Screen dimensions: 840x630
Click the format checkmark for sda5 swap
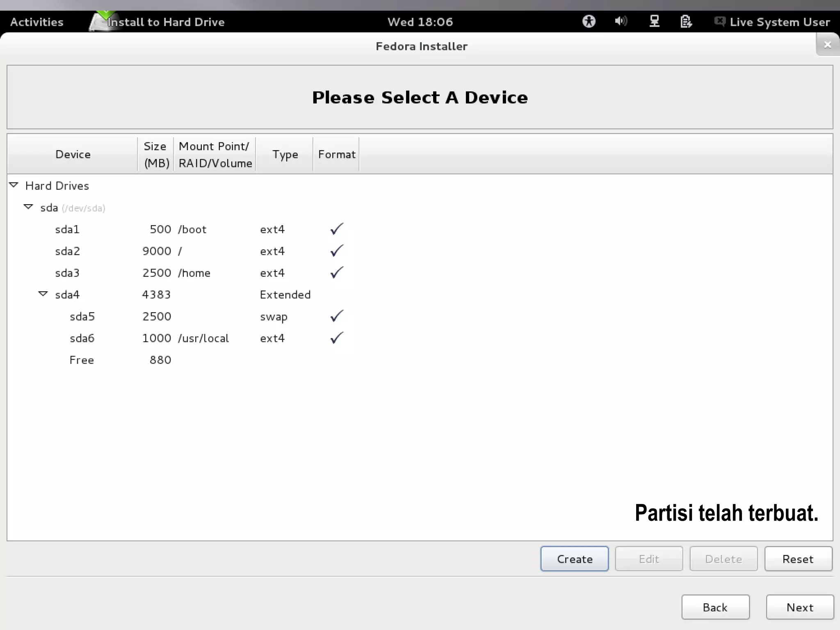[x=336, y=316]
